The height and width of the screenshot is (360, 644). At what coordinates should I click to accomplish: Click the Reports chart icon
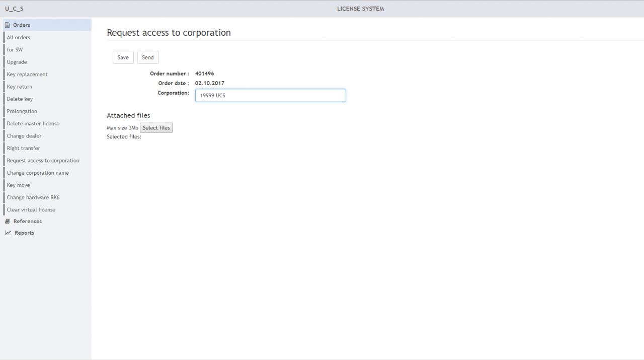click(x=8, y=233)
